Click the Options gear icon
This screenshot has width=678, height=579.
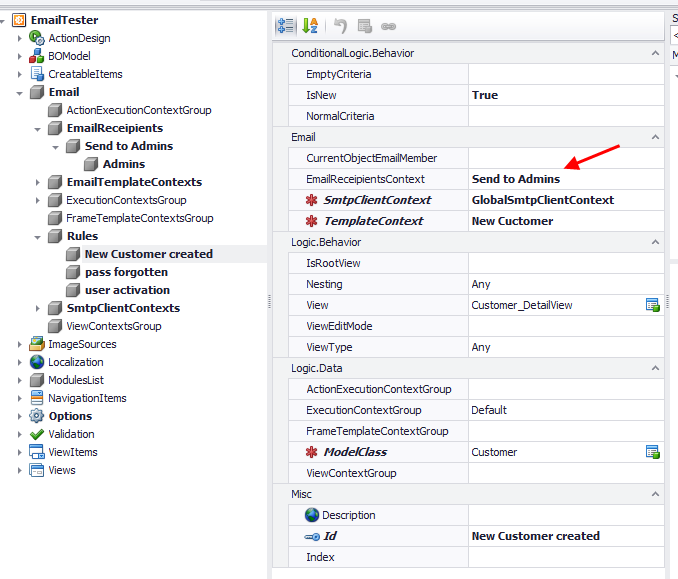tap(37, 416)
